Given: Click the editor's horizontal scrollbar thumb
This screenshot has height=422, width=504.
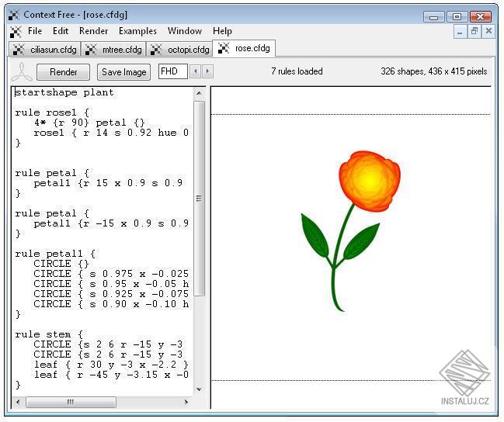Looking at the screenshot, I should pyautogui.click(x=71, y=402).
